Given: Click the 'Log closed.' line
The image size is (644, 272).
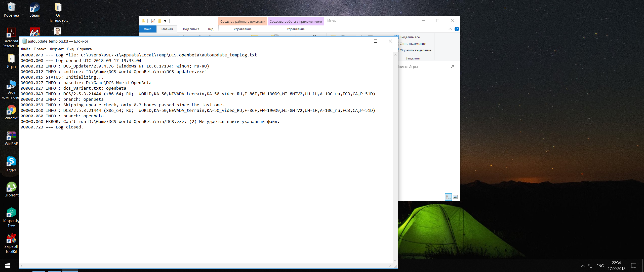Looking at the screenshot, I should click(52, 127).
